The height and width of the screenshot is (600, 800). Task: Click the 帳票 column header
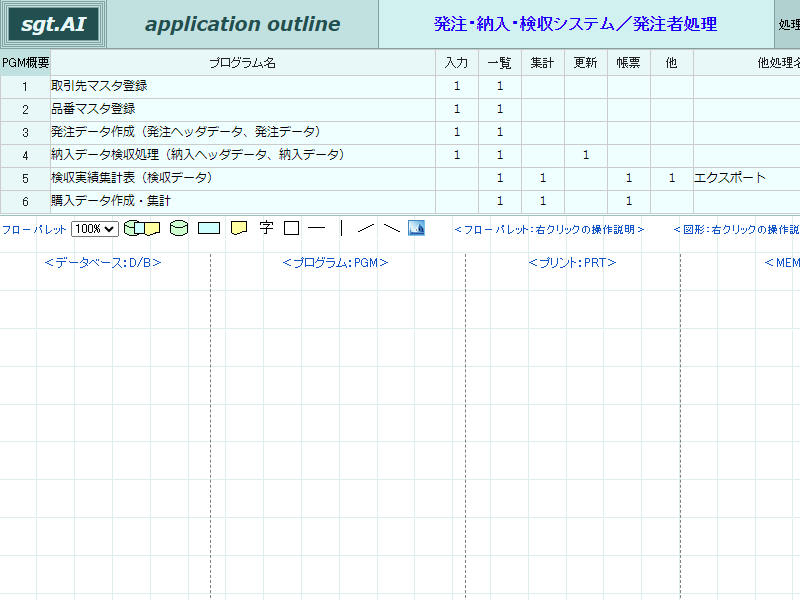click(x=629, y=63)
